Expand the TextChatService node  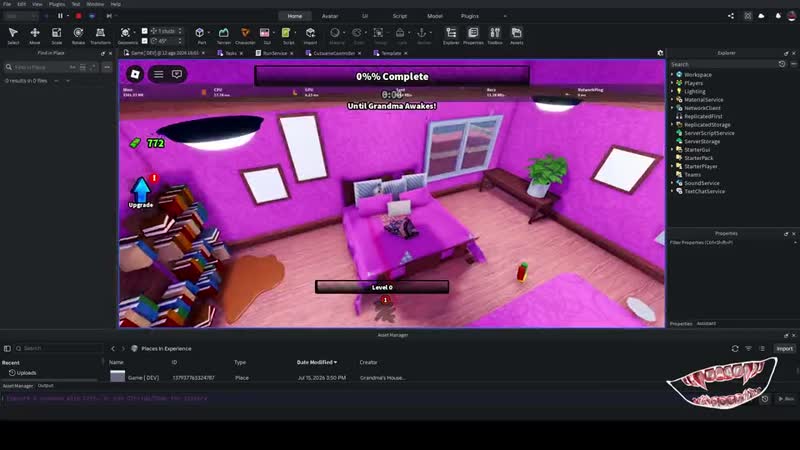click(672, 191)
